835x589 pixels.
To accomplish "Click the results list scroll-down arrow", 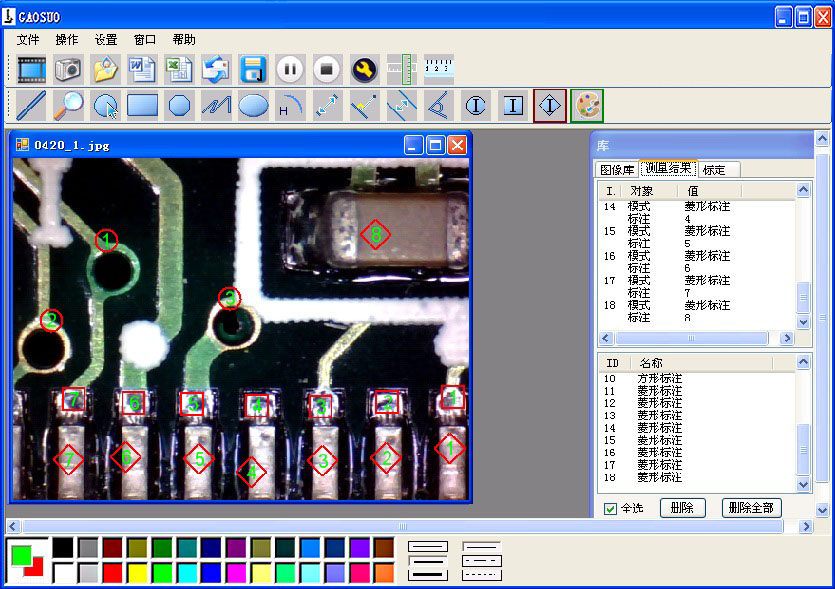I will (x=803, y=322).
